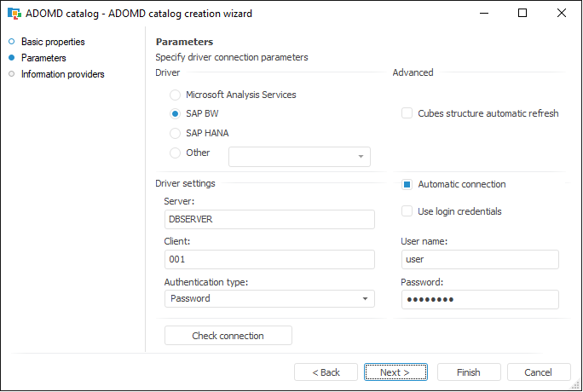The width and height of the screenshot is (583, 392).
Task: Click the Password field
Action: tap(479, 299)
